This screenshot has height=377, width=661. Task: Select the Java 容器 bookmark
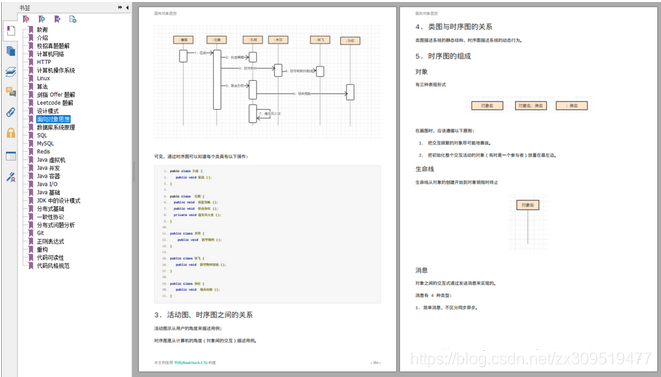click(x=48, y=176)
